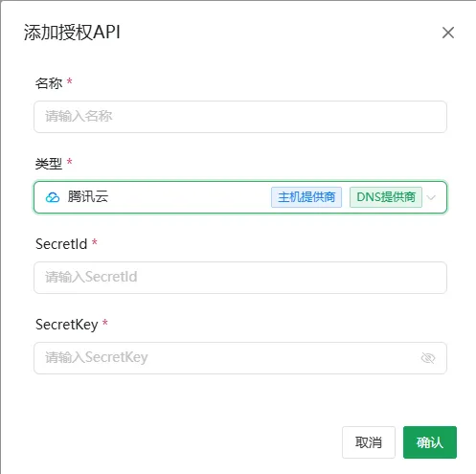Focus the 请输入名称 input field
Image resolution: width=476 pixels, height=474 pixels.
click(240, 117)
